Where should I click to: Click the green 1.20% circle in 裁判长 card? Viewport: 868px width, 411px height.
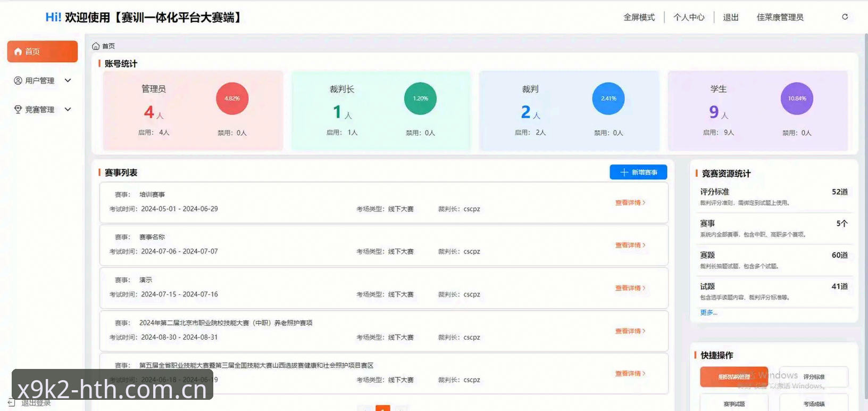pyautogui.click(x=420, y=98)
